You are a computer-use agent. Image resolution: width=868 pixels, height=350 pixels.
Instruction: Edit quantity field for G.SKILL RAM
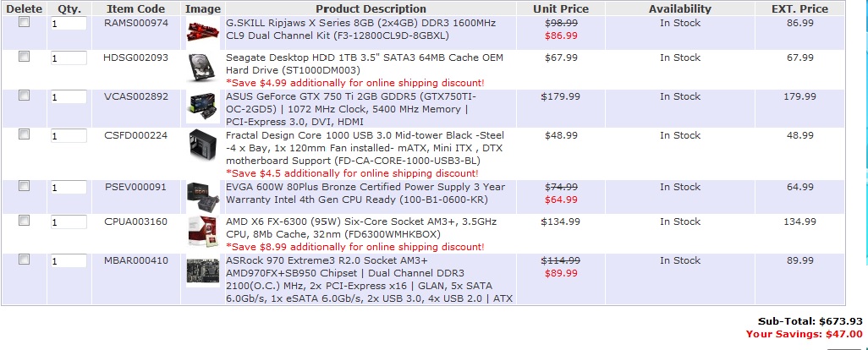tap(69, 24)
